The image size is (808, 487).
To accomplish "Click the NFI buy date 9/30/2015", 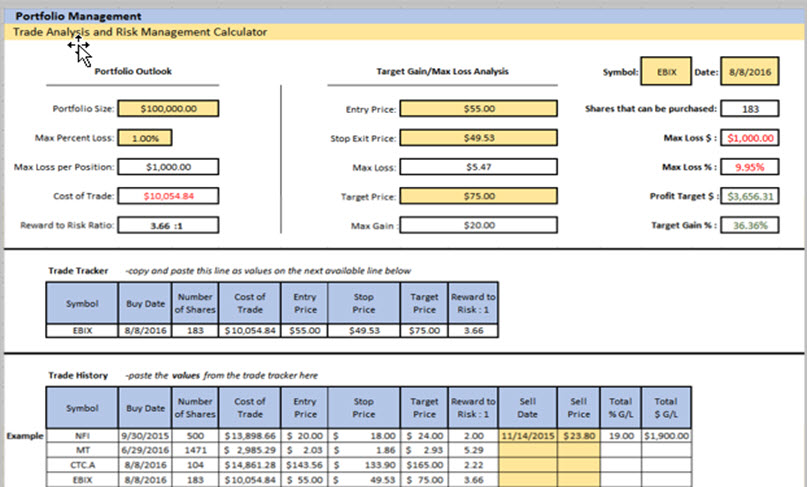I will click(145, 436).
